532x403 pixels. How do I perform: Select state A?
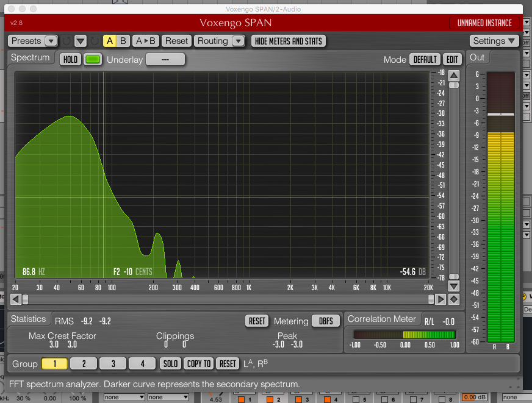tap(110, 41)
